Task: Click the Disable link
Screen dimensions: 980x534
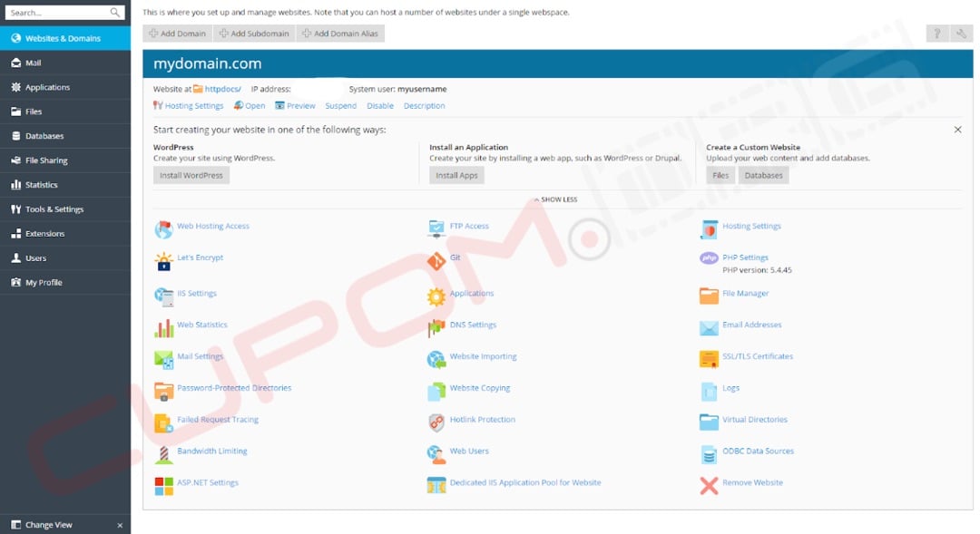Action: point(380,105)
